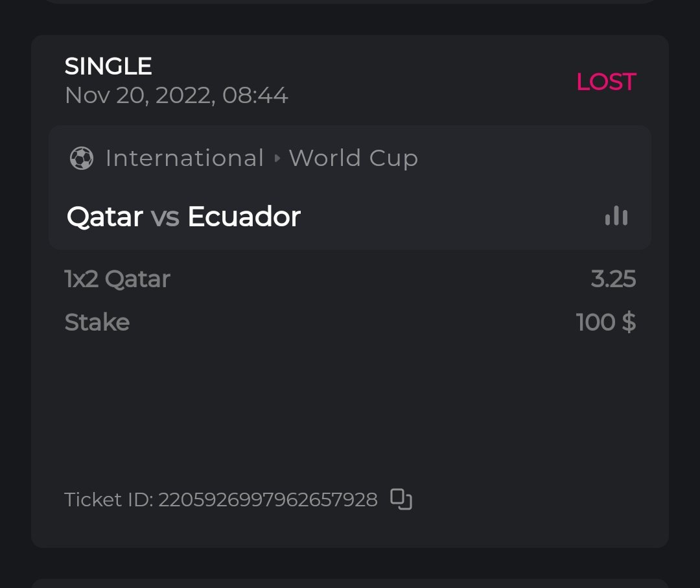Image resolution: width=700 pixels, height=588 pixels.
Task: Select the International category link
Action: pos(185,158)
